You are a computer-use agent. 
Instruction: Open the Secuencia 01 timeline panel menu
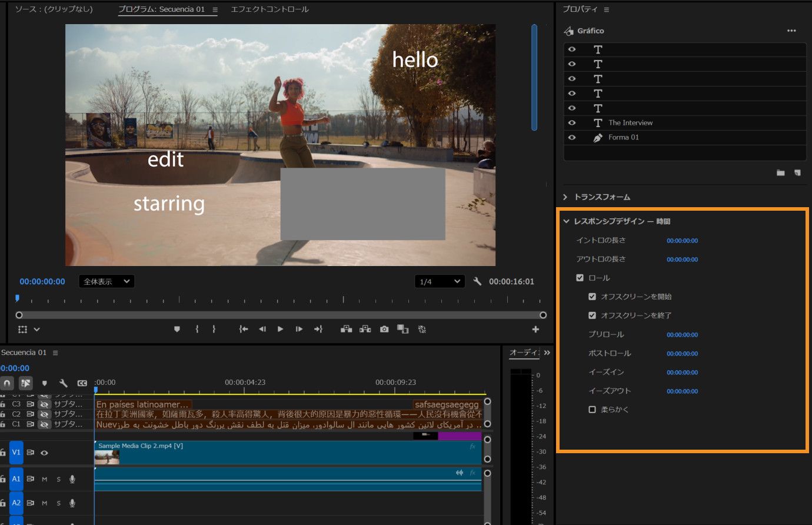click(55, 353)
